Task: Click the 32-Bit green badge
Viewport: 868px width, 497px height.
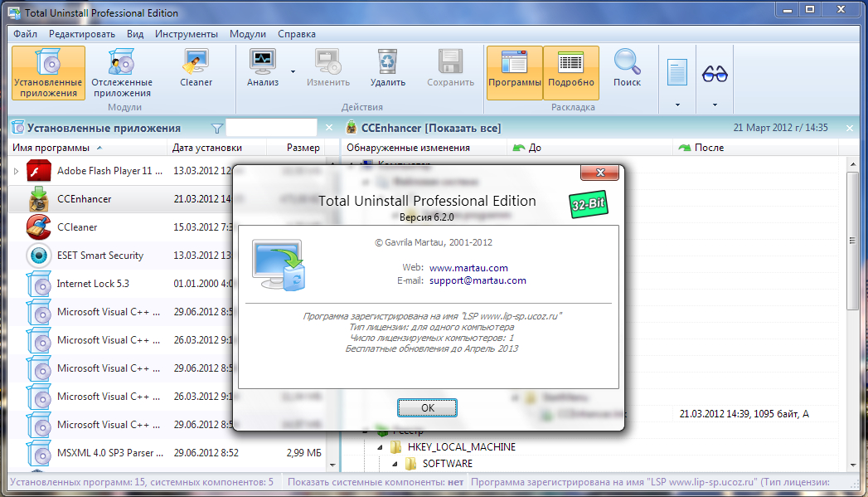Action: [588, 204]
